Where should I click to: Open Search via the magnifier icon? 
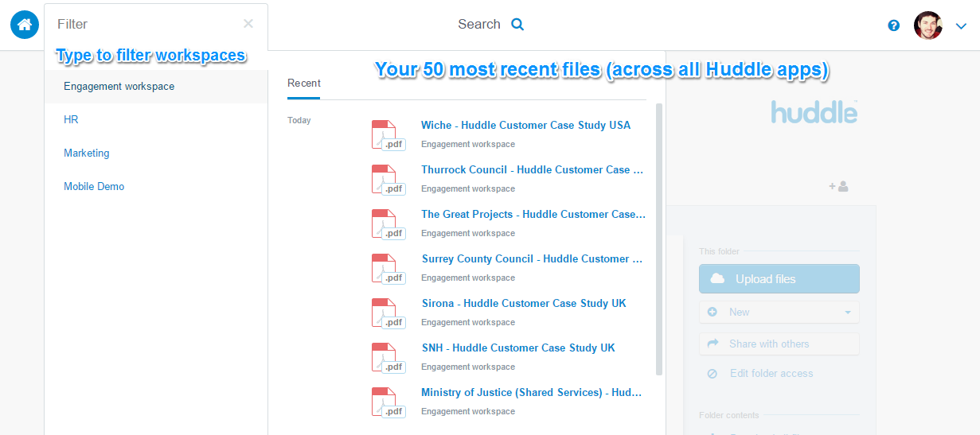tap(517, 25)
